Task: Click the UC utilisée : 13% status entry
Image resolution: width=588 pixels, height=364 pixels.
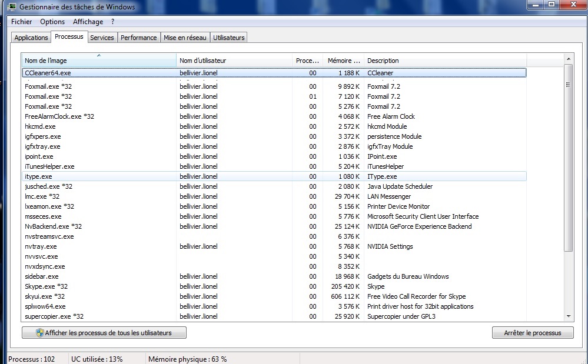Action: pyautogui.click(x=97, y=359)
